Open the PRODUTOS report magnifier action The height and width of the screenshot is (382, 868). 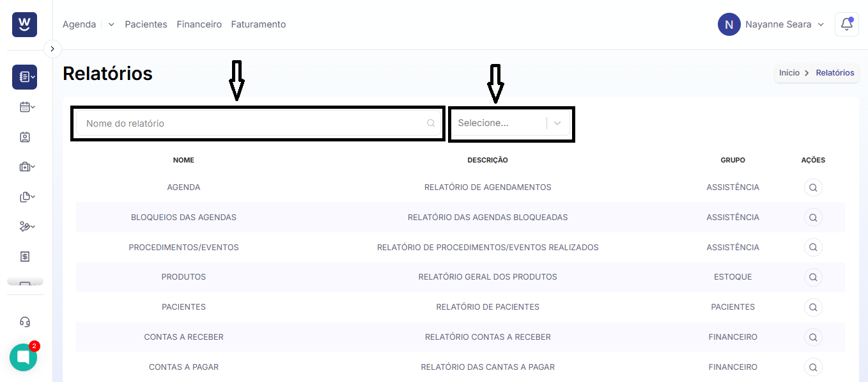813,277
